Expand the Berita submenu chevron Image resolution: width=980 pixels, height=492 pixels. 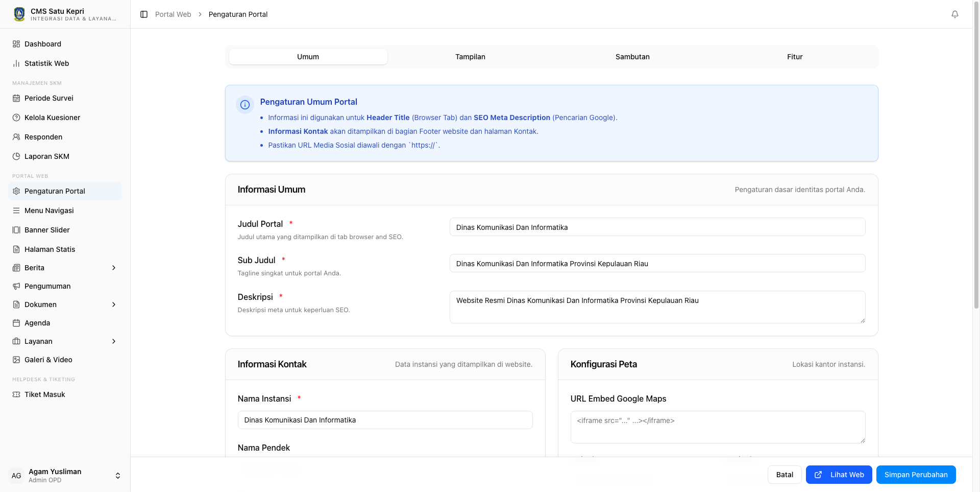(114, 268)
